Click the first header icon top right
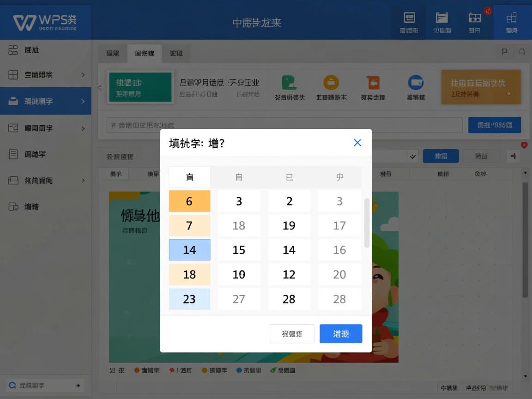532x399 pixels. 408,21
